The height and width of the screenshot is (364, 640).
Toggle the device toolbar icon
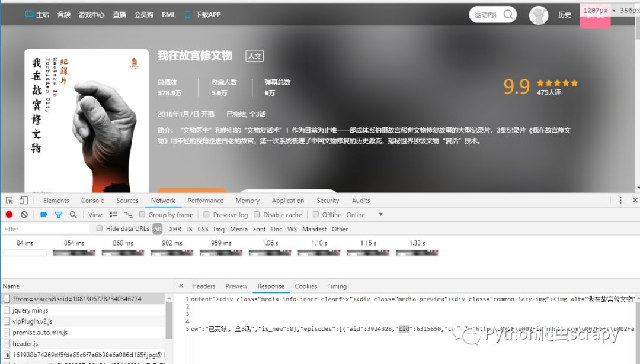[x=24, y=200]
